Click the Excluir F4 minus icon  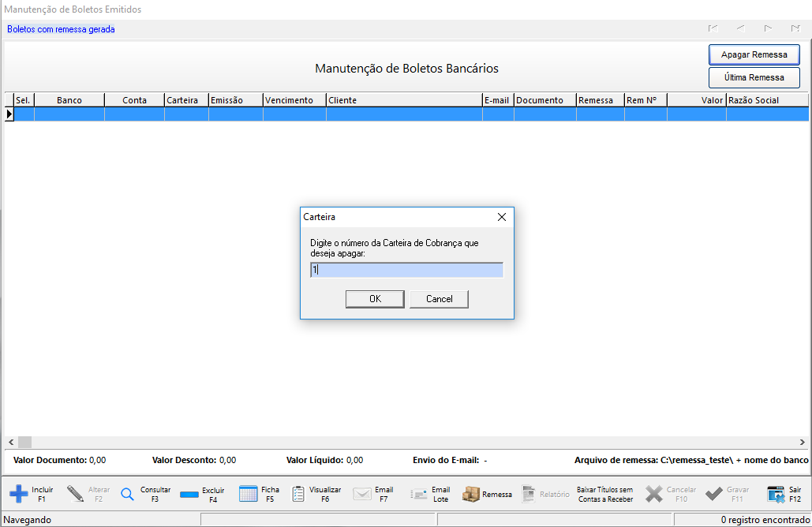click(x=189, y=495)
